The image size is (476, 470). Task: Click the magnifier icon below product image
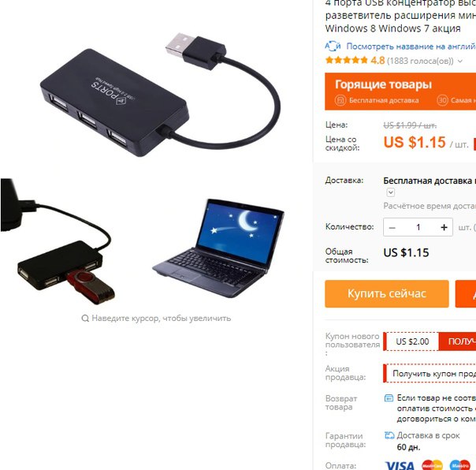(x=85, y=318)
